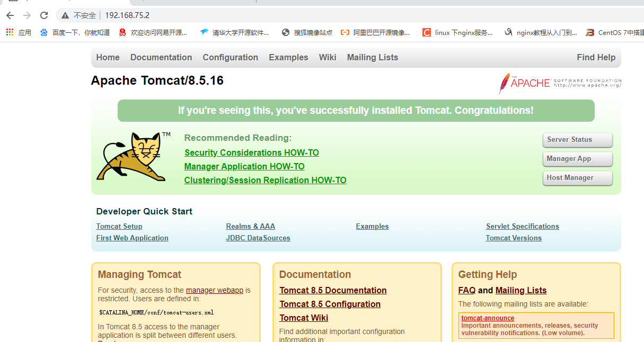644x342 pixels.
Task: Open Find Help in the navigation bar
Action: pos(596,57)
